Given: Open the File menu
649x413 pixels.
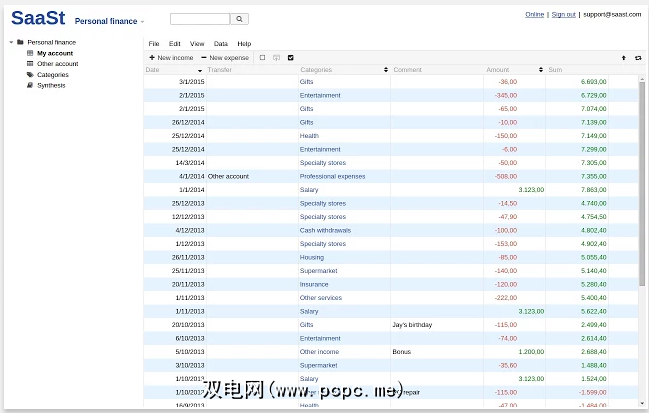Looking at the screenshot, I should [154, 44].
